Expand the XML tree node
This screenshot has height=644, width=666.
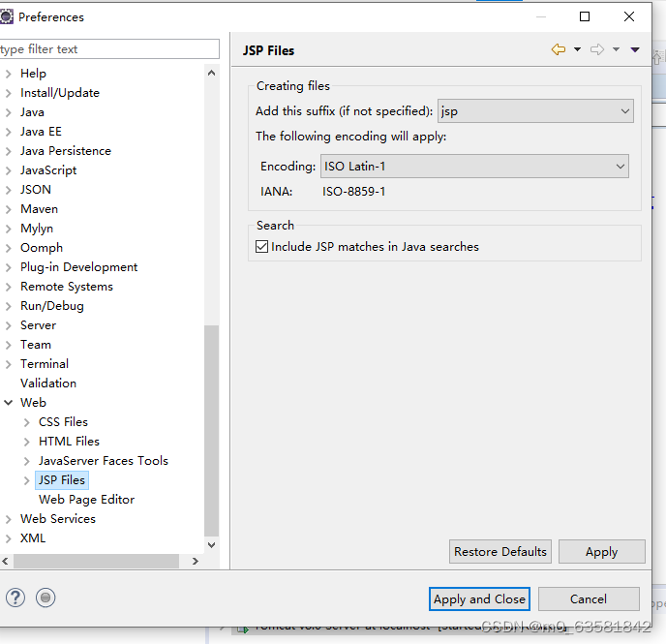point(8,538)
